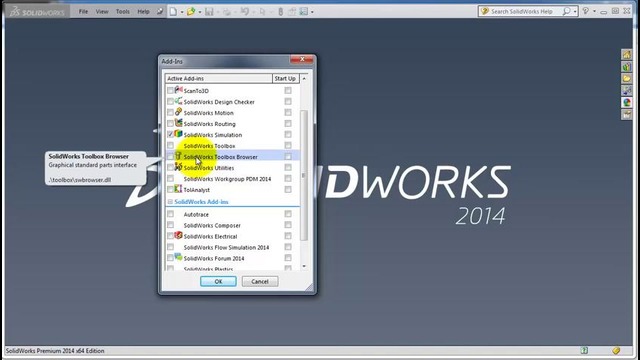
Task: Click the Help question mark icon
Action: point(586,11)
